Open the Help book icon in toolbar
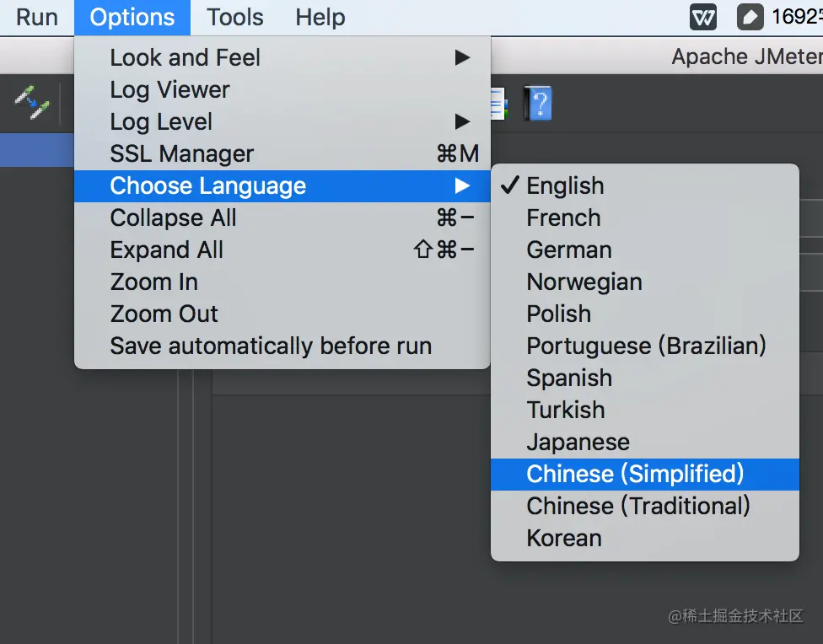 click(538, 104)
